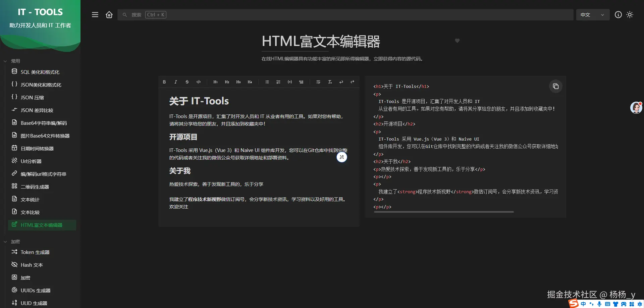Toggle italic formatting in the editor toolbar

point(175,82)
